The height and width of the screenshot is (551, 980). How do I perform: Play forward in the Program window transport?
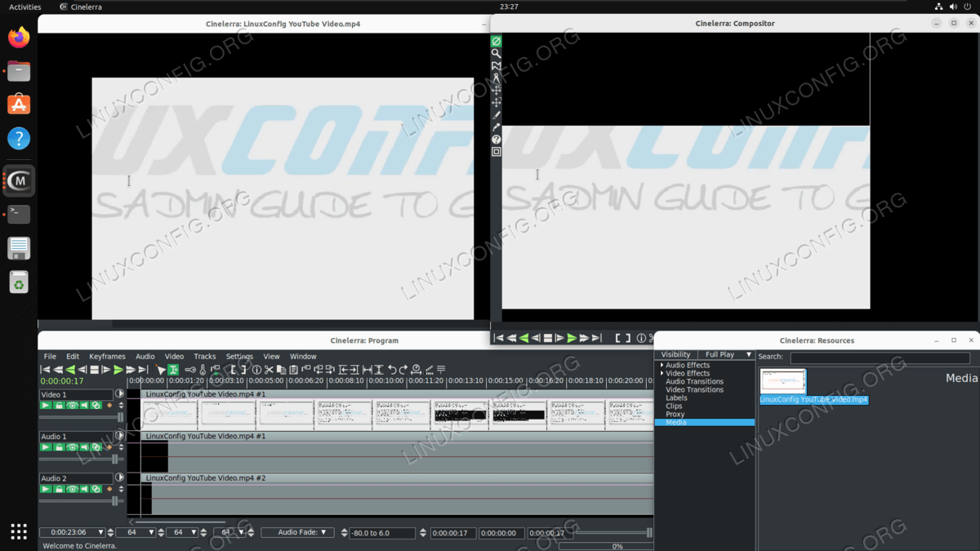point(118,370)
